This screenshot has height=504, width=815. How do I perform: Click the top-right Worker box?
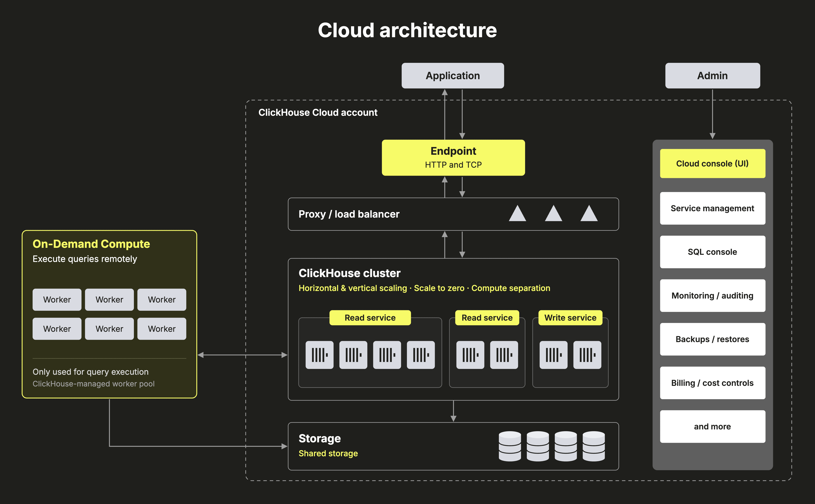[x=162, y=300]
